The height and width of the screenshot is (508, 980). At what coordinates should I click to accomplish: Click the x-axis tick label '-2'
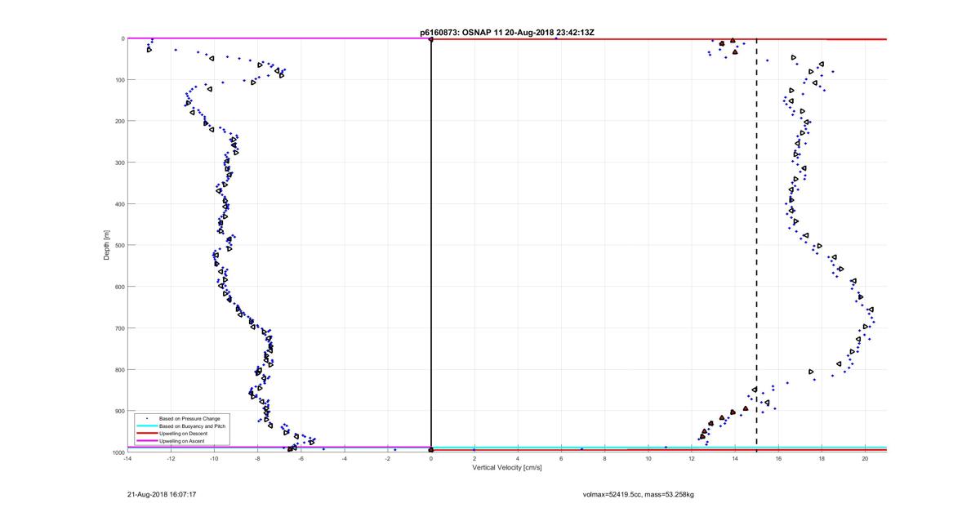[387, 458]
